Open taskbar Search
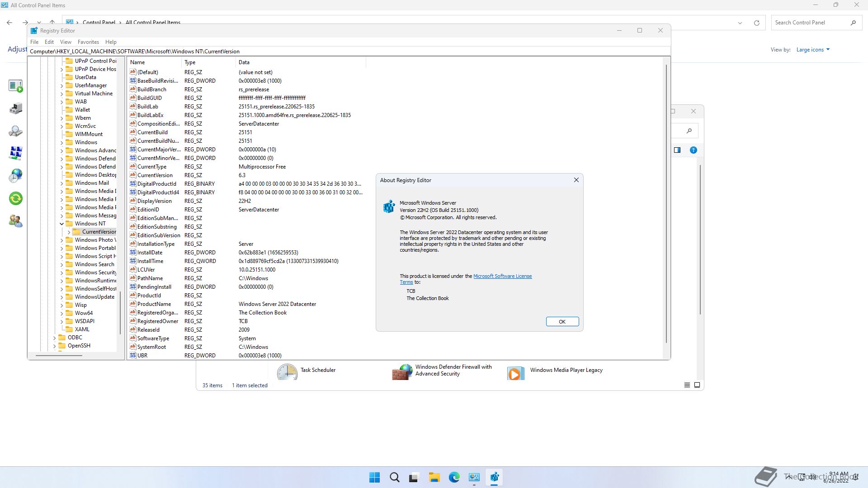 point(395,477)
